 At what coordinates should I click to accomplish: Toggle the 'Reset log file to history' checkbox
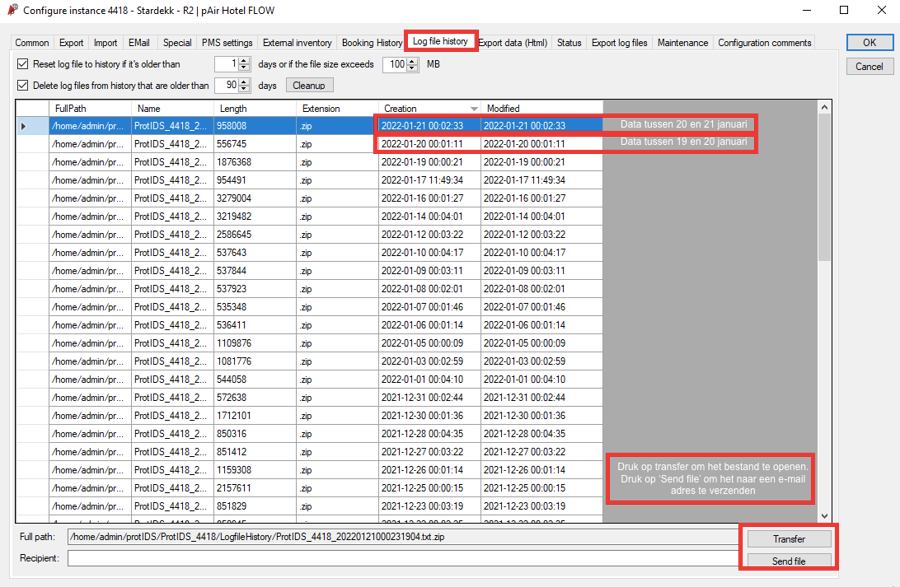[x=22, y=63]
